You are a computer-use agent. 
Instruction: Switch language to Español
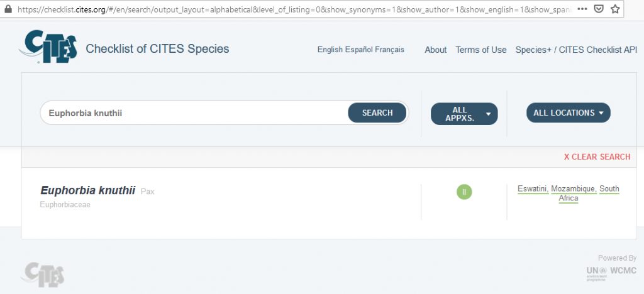[x=359, y=50]
